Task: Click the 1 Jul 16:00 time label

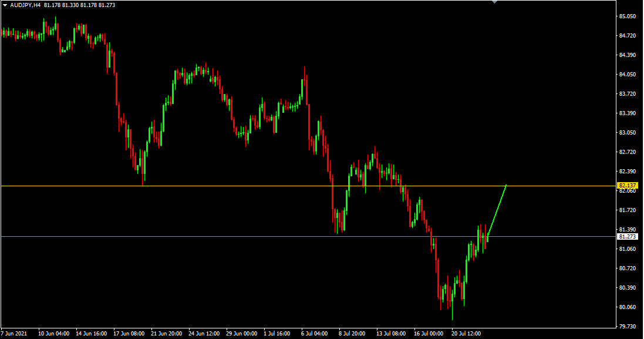Action: click(x=277, y=334)
